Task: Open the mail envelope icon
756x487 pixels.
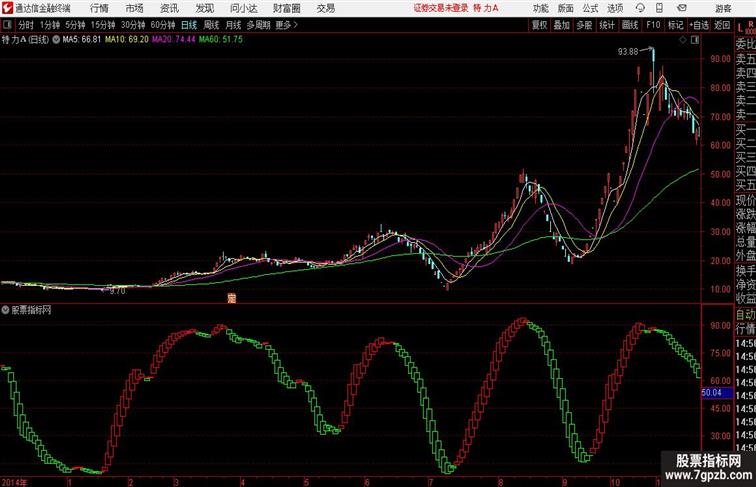Action: 682,8
